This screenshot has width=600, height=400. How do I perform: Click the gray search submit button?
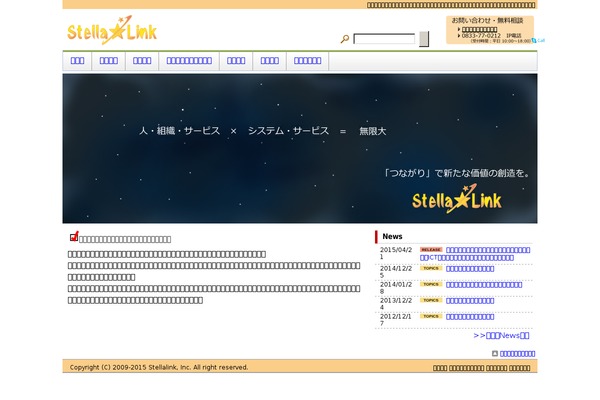[424, 39]
